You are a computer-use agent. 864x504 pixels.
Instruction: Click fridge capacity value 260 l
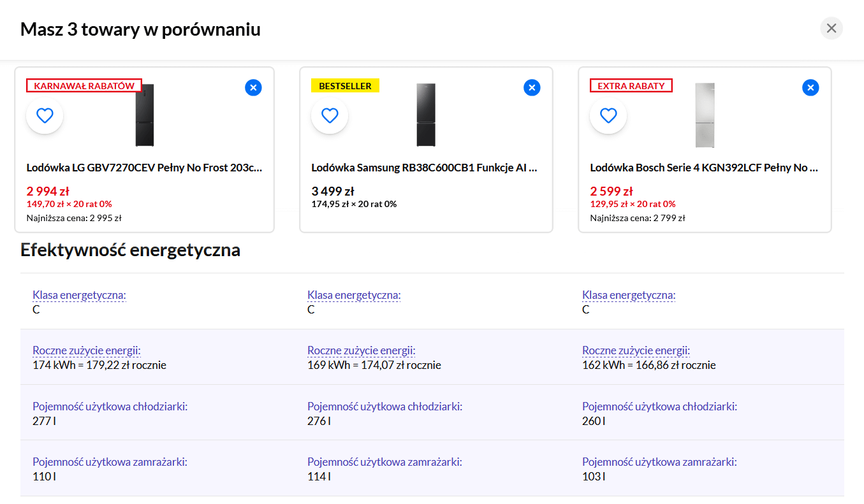pyautogui.click(x=594, y=421)
